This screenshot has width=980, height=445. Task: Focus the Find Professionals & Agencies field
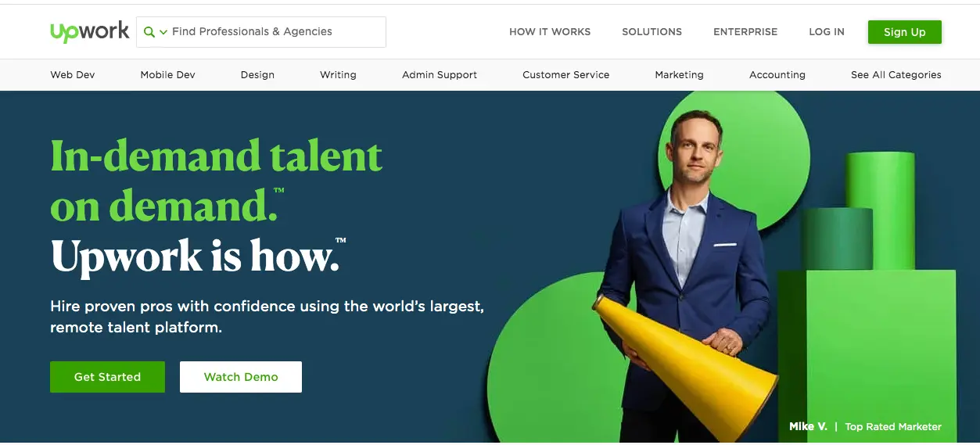point(260,32)
